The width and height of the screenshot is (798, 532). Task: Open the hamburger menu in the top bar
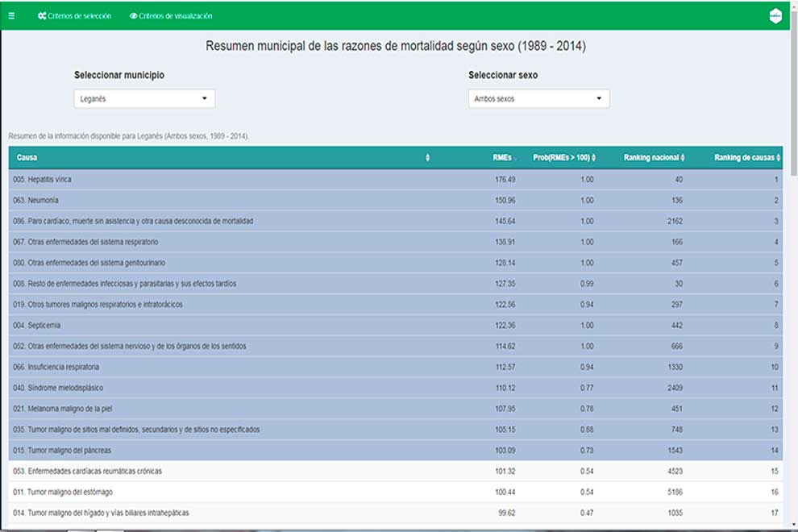(11, 16)
